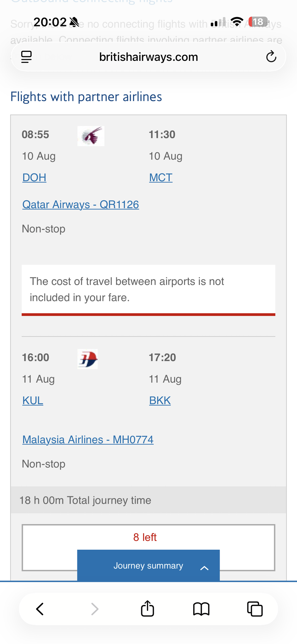Tap the Qatar Airways logo
Screen dimensions: 297x644
(x=91, y=136)
